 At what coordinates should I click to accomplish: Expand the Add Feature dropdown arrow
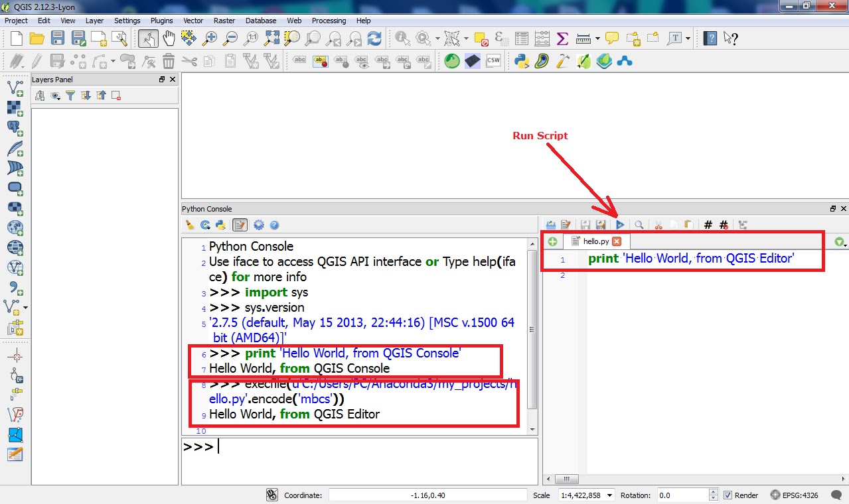114,62
